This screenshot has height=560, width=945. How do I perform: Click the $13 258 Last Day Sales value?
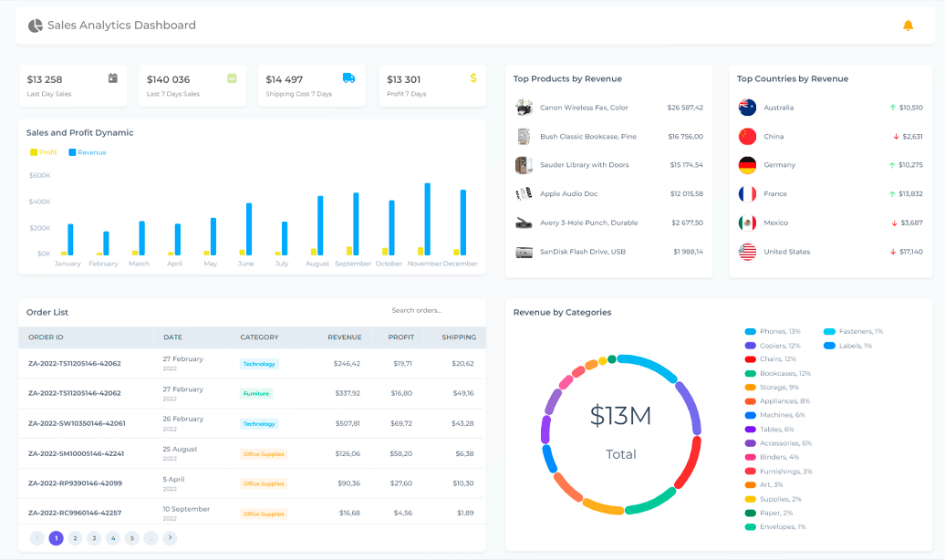[x=45, y=79]
